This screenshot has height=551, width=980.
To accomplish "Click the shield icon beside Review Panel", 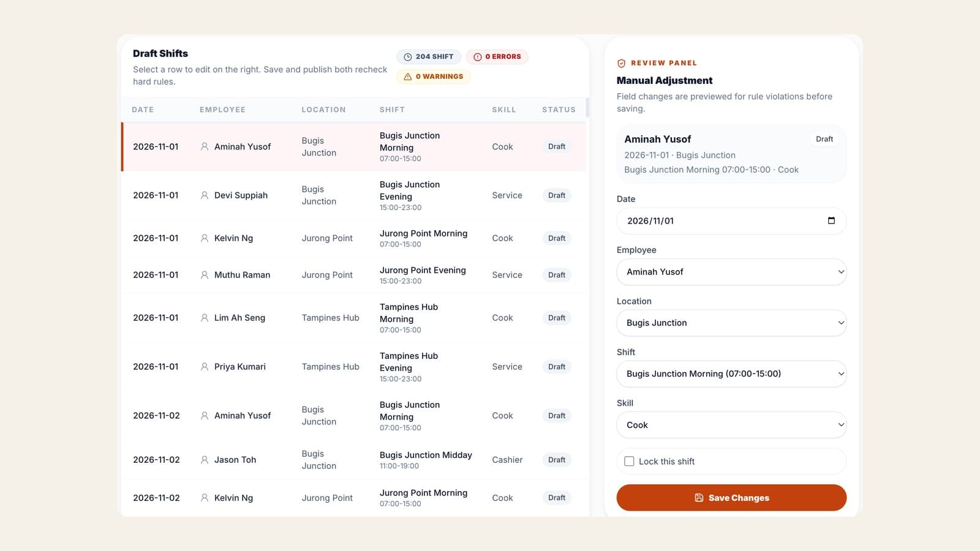I will 621,63.
